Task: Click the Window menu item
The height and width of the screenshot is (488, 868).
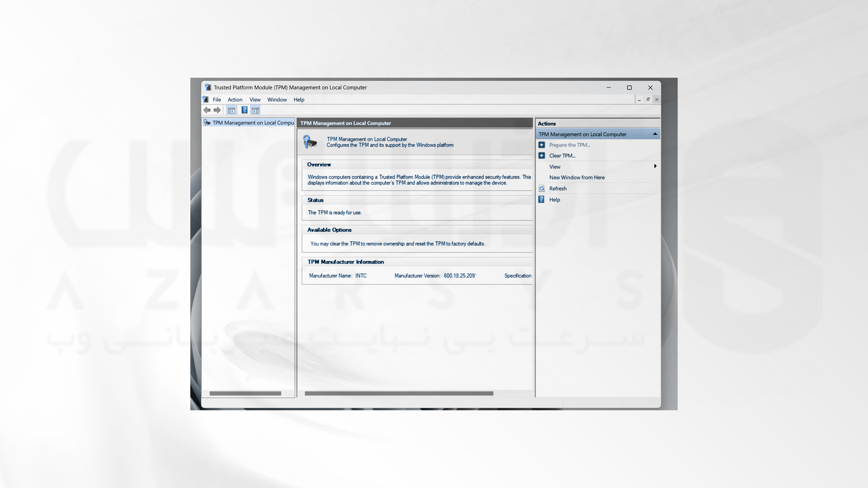Action: point(276,99)
